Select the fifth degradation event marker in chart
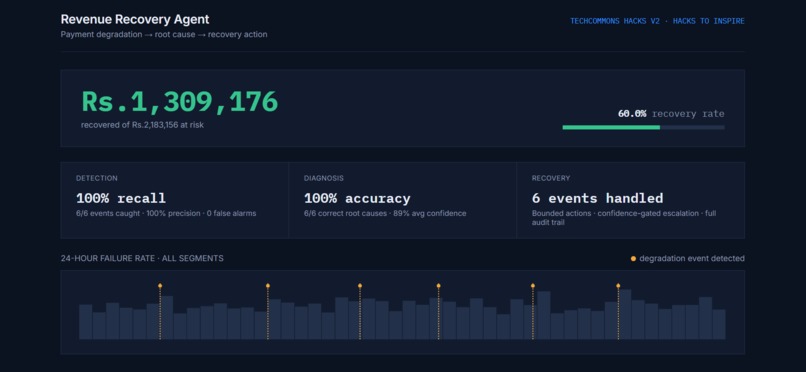Screen dimensions: 806x372 point(533,285)
